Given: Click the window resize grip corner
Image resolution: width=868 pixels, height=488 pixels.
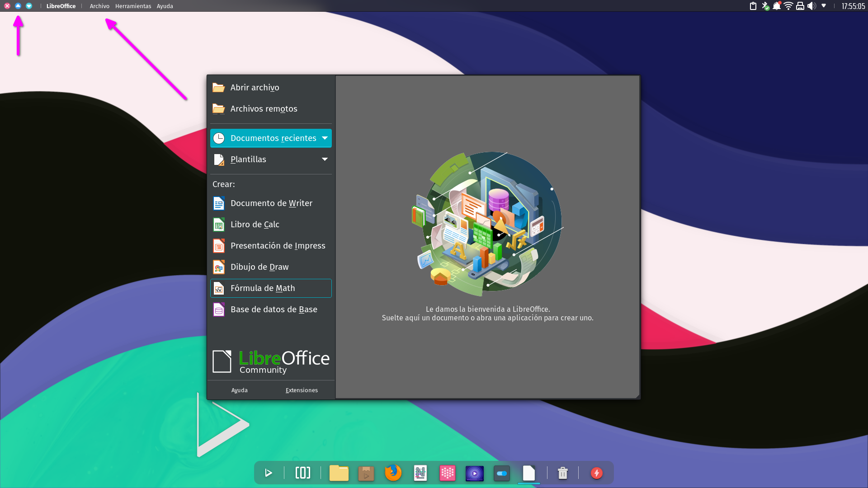Looking at the screenshot, I should tap(637, 396).
